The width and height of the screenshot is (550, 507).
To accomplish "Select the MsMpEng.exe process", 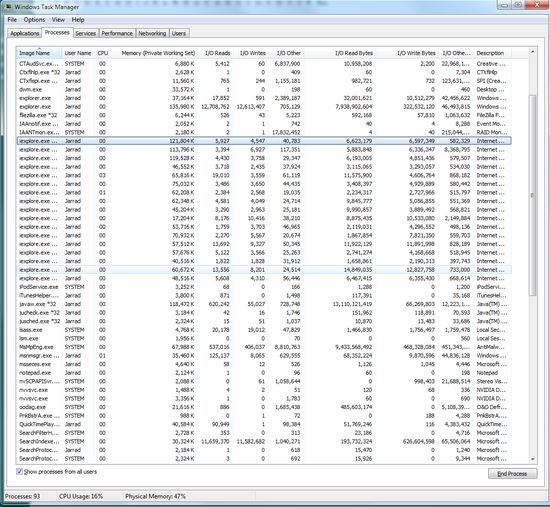I will coord(264,347).
